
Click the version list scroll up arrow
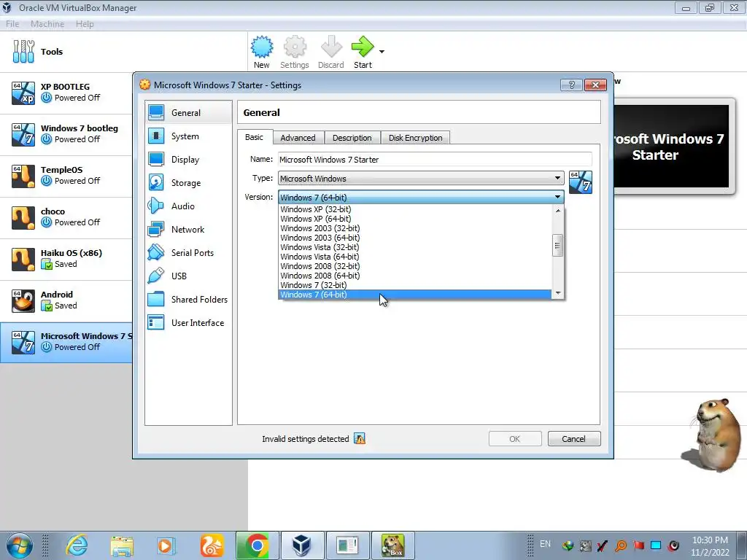point(558,210)
